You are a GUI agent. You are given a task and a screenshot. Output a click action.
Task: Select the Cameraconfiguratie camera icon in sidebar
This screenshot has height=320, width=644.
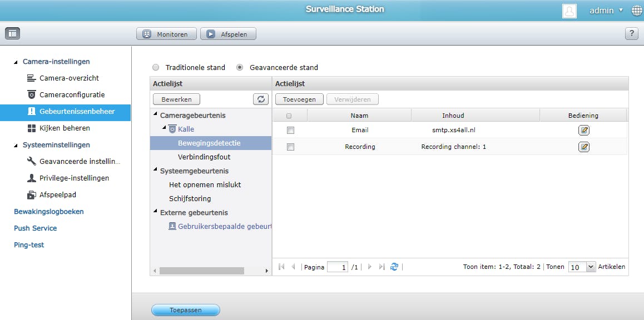click(x=31, y=95)
